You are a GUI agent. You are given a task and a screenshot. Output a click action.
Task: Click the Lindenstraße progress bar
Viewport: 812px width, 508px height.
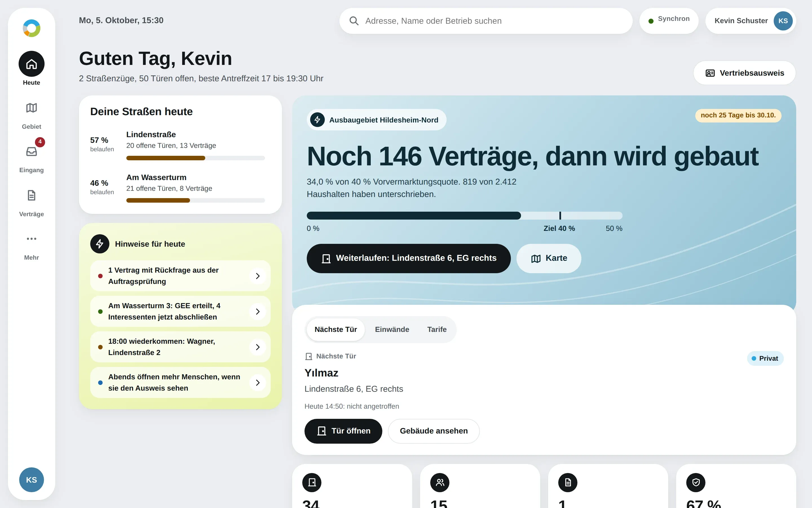[x=196, y=158]
